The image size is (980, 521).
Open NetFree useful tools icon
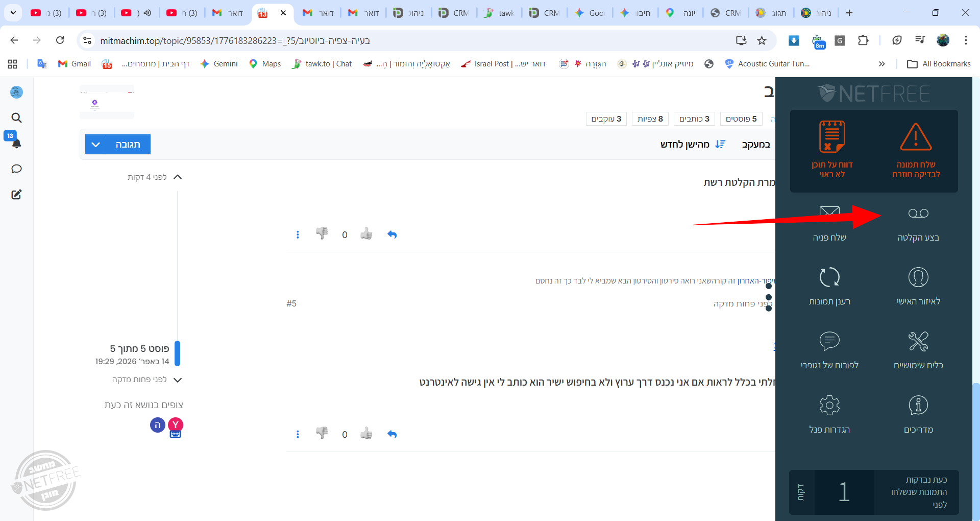coord(918,342)
